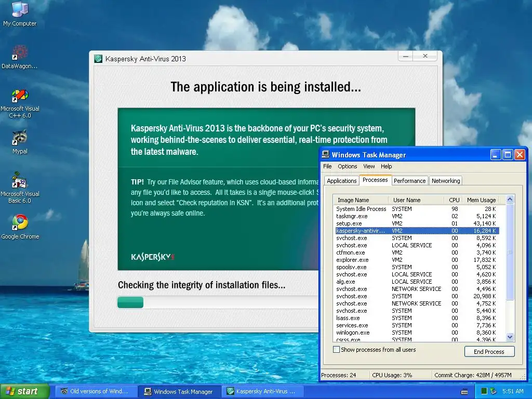Sort processes by User Name column
This screenshot has height=399, width=532.
(x=416, y=200)
